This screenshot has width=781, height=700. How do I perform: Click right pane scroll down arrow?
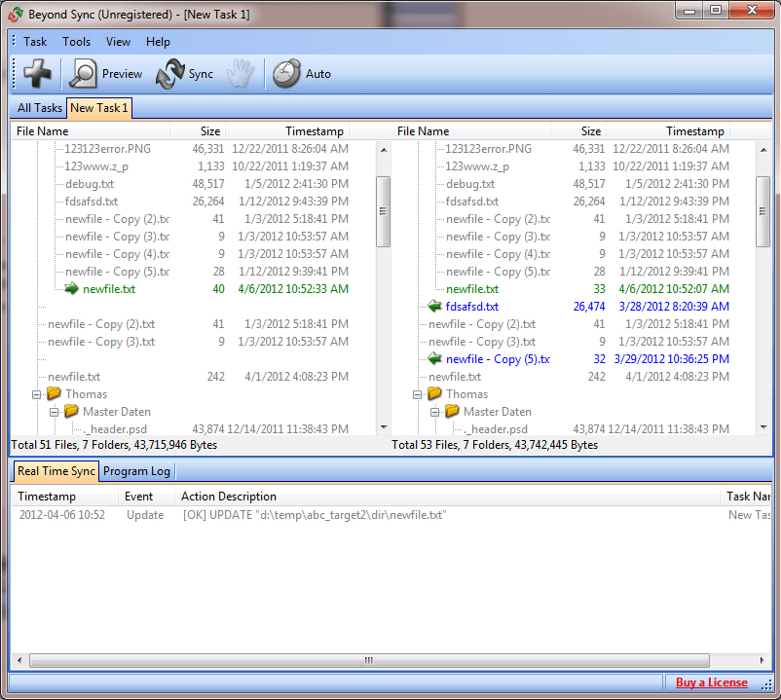click(763, 427)
